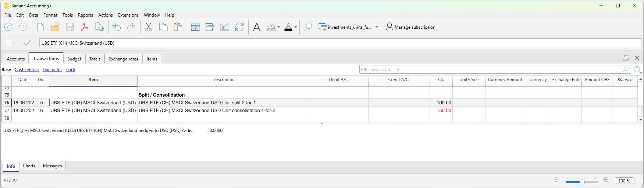Confirm cell edit with the checkmark icon
Viewport: 644px width, 188px height.
pos(27,43)
